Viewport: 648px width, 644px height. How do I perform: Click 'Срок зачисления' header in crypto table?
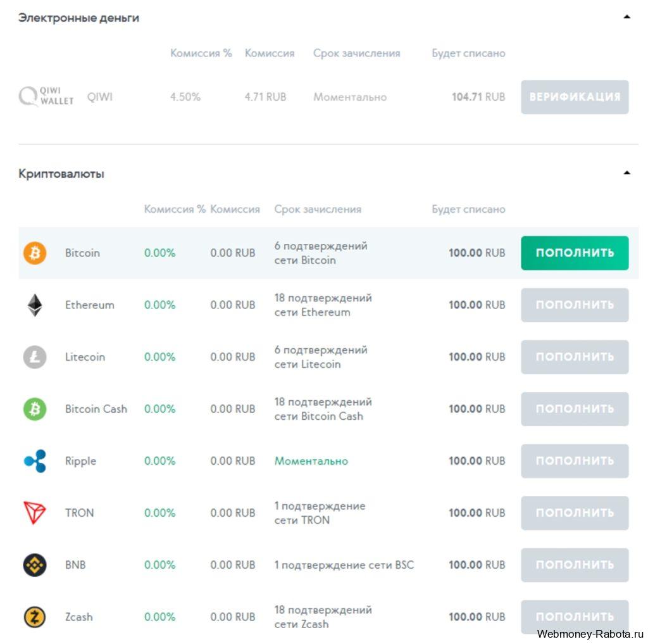(x=318, y=210)
